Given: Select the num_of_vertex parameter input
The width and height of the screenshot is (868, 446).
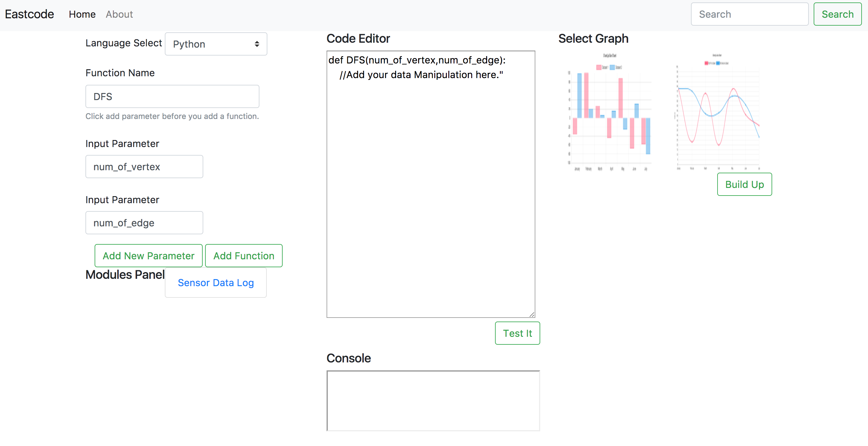Looking at the screenshot, I should click(x=144, y=167).
